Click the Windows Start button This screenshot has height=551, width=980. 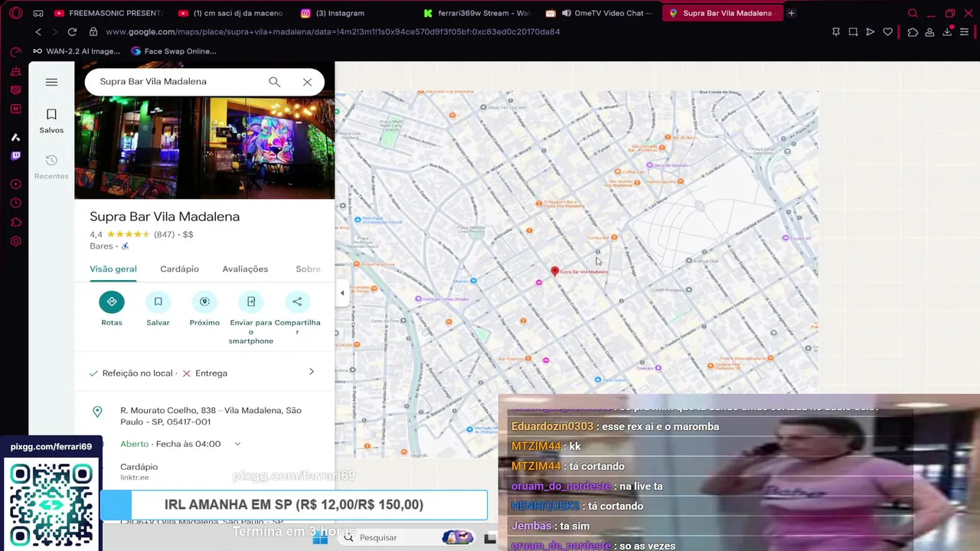point(320,538)
